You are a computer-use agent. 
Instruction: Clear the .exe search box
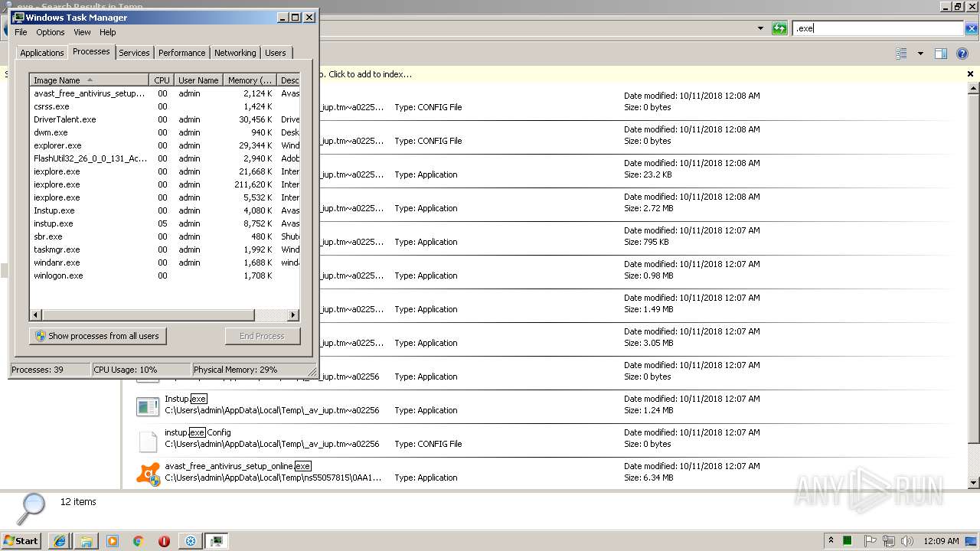coord(972,28)
